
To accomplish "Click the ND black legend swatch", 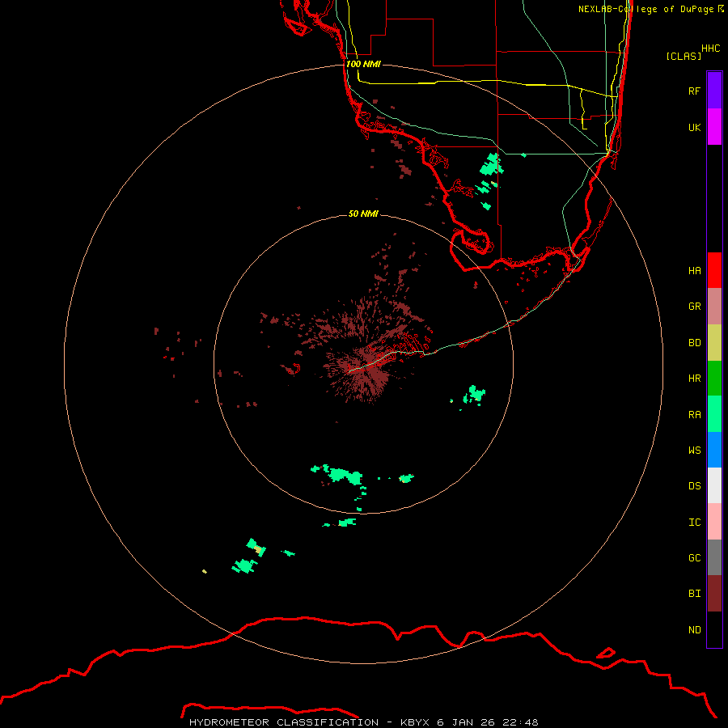I will 714,629.
